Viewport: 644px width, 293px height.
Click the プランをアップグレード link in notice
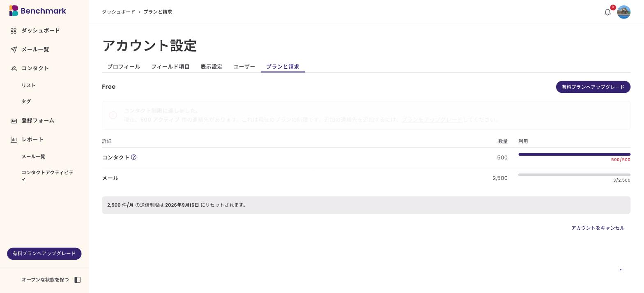coord(432,120)
